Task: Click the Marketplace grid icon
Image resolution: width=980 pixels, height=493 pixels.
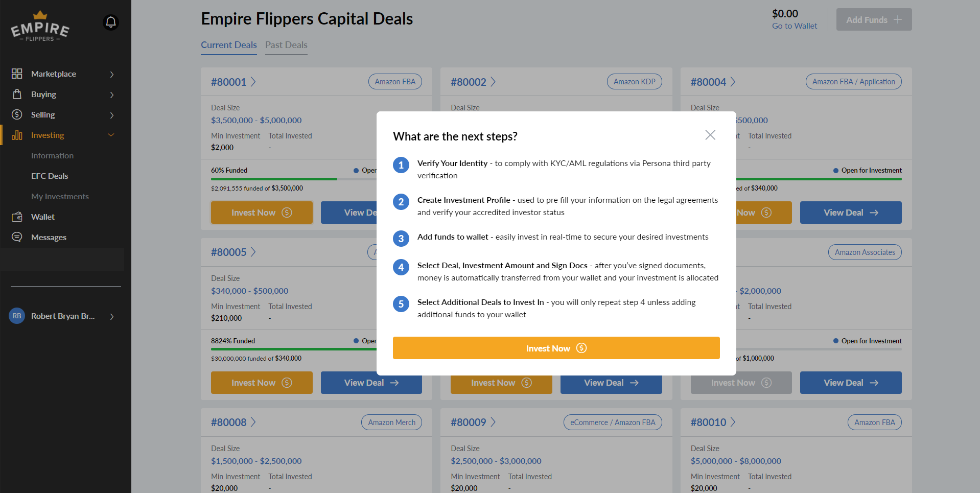Action: (x=17, y=74)
